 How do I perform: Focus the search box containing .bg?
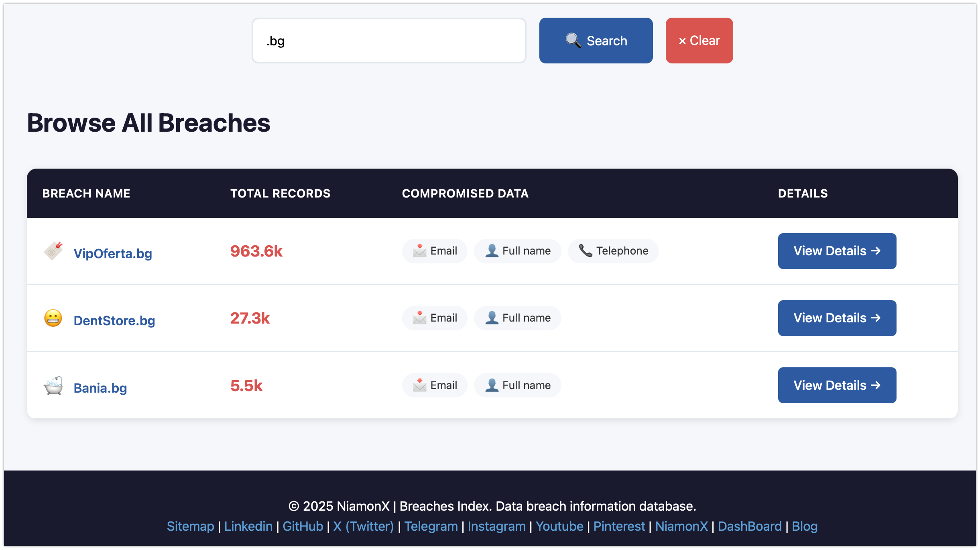pyautogui.click(x=389, y=41)
